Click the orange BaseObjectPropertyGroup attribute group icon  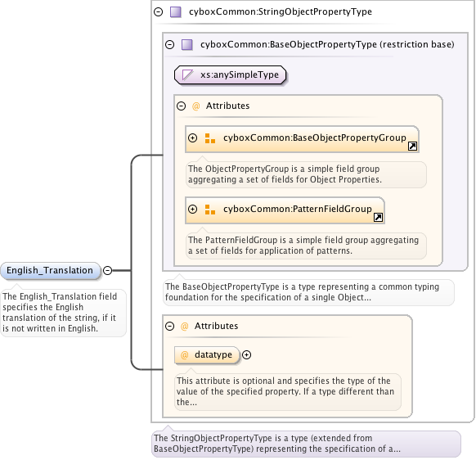tap(209, 138)
